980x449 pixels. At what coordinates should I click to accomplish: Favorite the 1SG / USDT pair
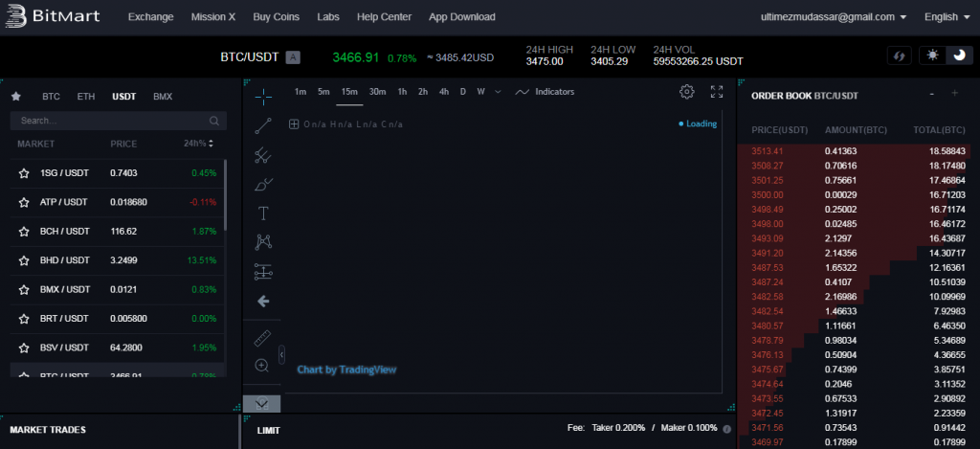24,173
